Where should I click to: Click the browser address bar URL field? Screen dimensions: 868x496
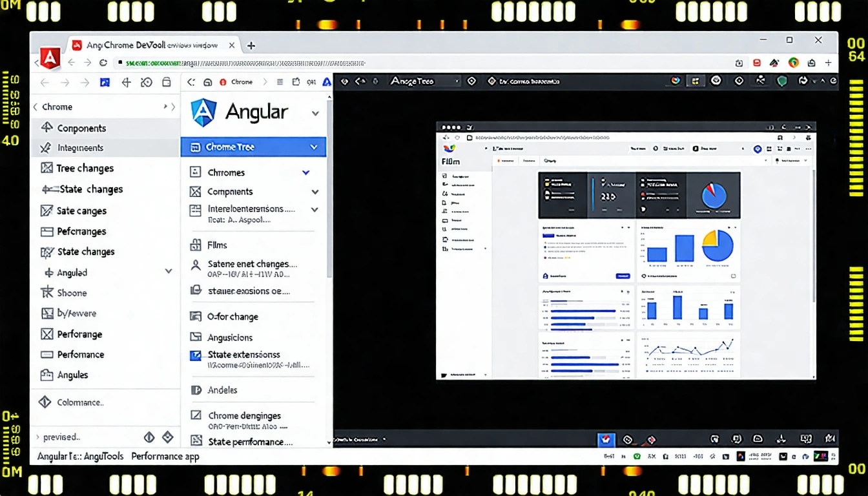[245, 63]
